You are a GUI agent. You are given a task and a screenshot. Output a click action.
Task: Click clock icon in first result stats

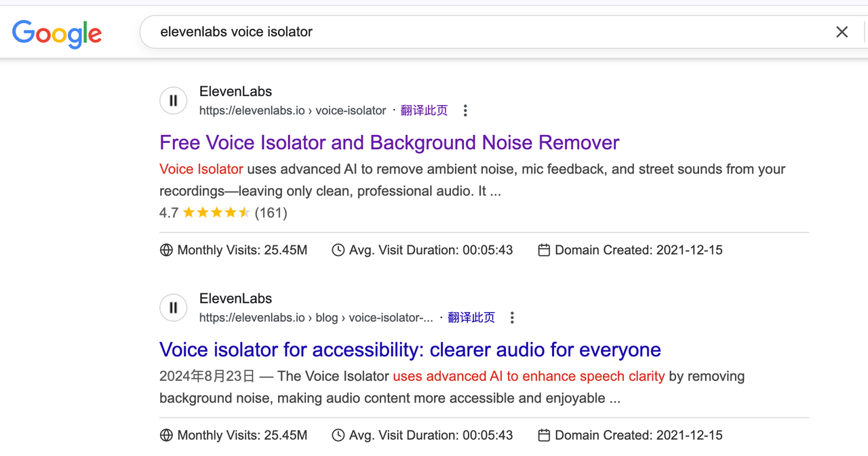[338, 250]
